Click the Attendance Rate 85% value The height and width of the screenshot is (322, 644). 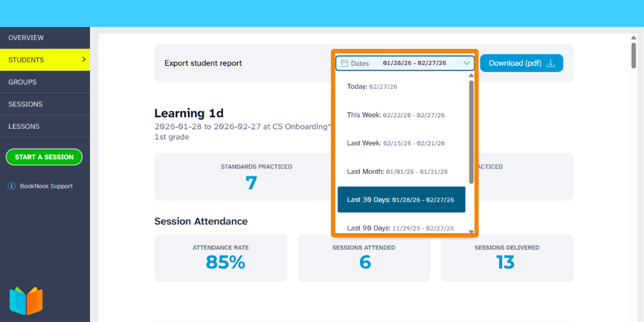click(225, 262)
